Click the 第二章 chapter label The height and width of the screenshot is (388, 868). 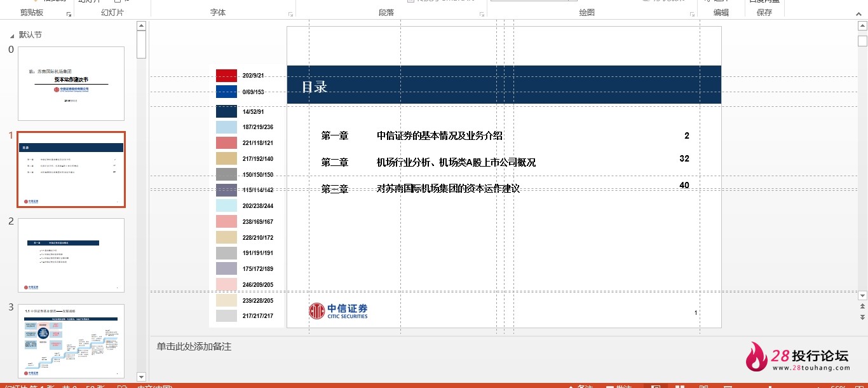click(x=335, y=163)
